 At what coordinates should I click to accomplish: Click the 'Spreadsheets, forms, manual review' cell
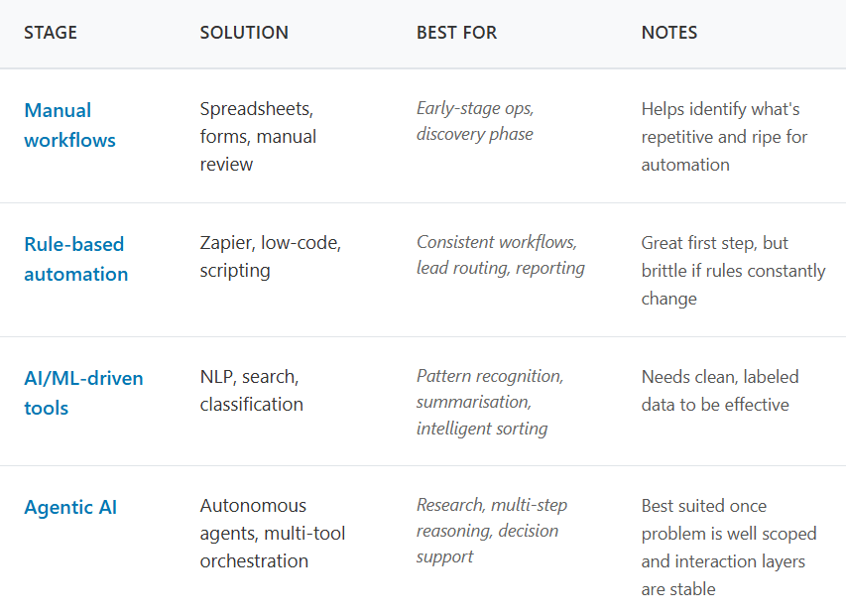tap(258, 137)
